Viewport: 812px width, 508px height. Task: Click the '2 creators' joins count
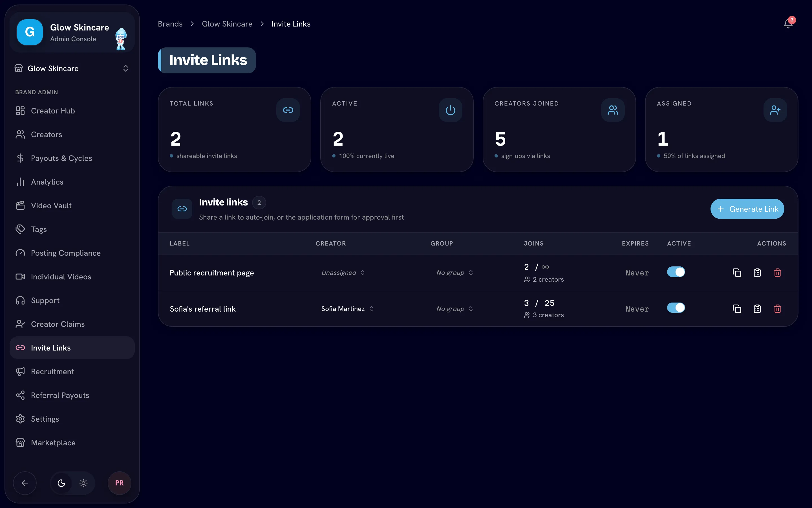point(544,279)
